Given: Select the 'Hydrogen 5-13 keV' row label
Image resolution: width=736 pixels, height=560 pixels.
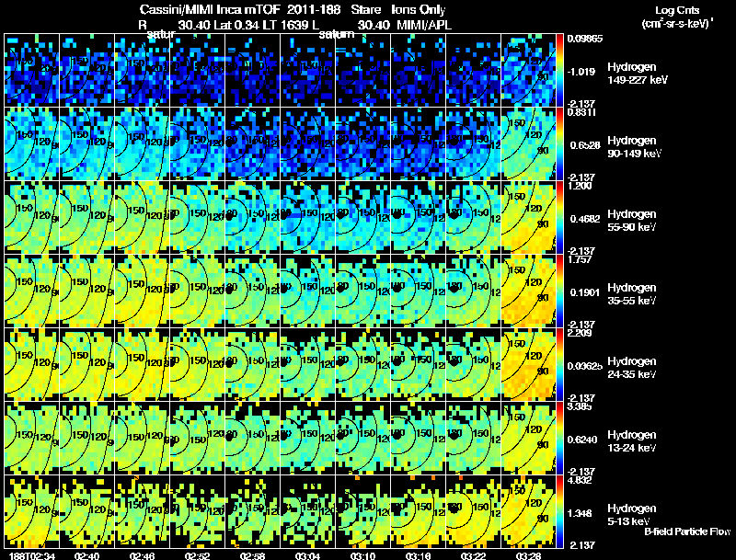Looking at the screenshot, I should tap(632, 515).
